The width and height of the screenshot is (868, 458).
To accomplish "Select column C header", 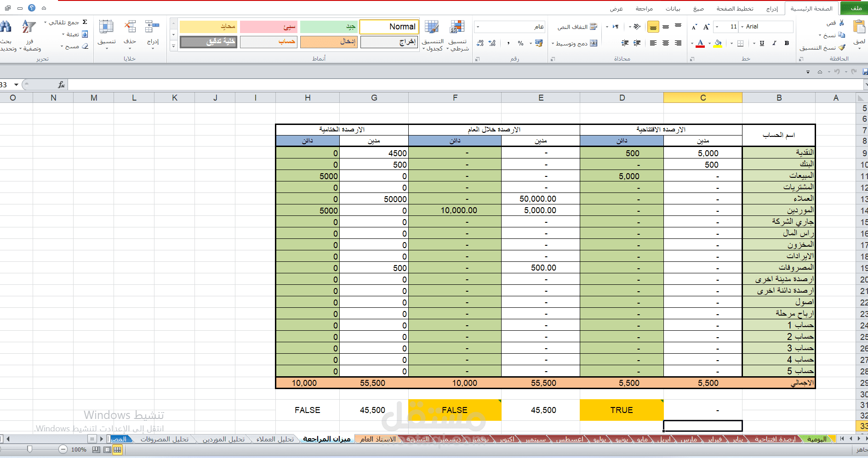I will [702, 97].
